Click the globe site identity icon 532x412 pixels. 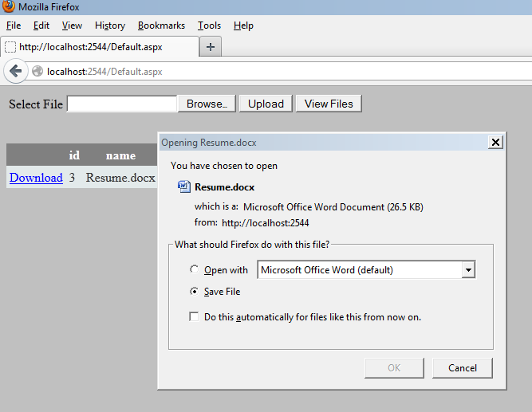(37, 71)
